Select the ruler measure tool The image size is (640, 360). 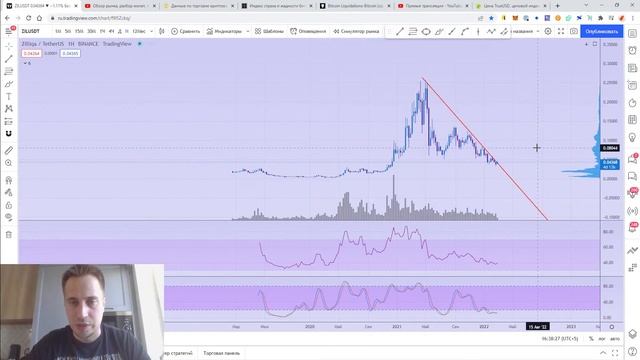click(x=9, y=150)
